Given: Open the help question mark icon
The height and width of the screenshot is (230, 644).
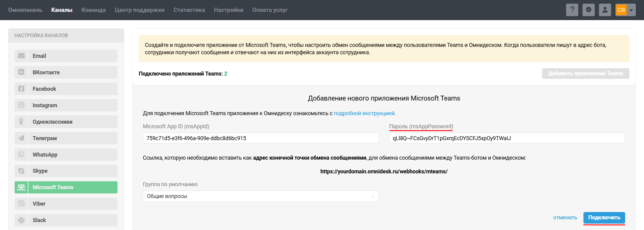Looking at the screenshot, I should [572, 10].
